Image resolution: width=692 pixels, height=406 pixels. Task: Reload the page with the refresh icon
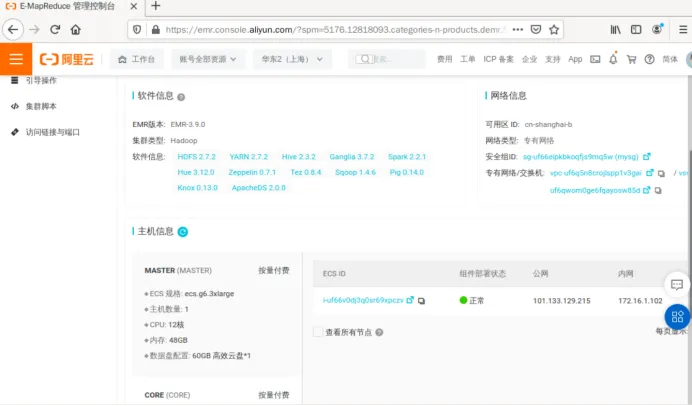[55, 30]
